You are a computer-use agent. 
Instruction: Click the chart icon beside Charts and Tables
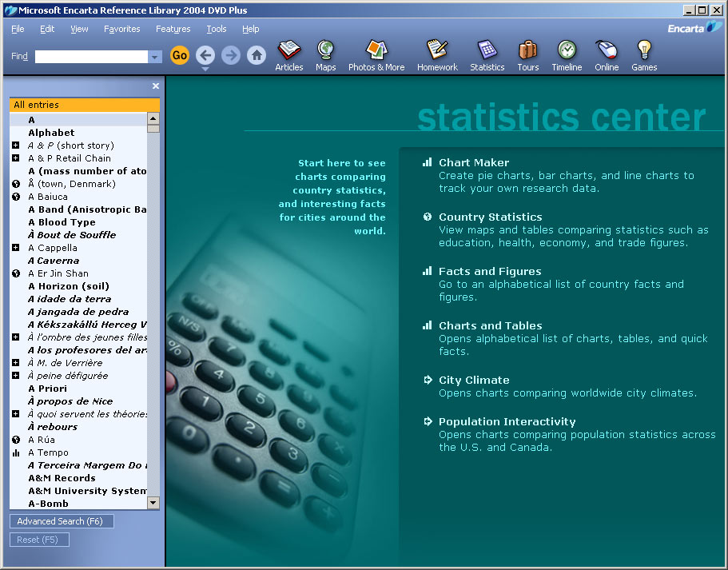point(428,325)
